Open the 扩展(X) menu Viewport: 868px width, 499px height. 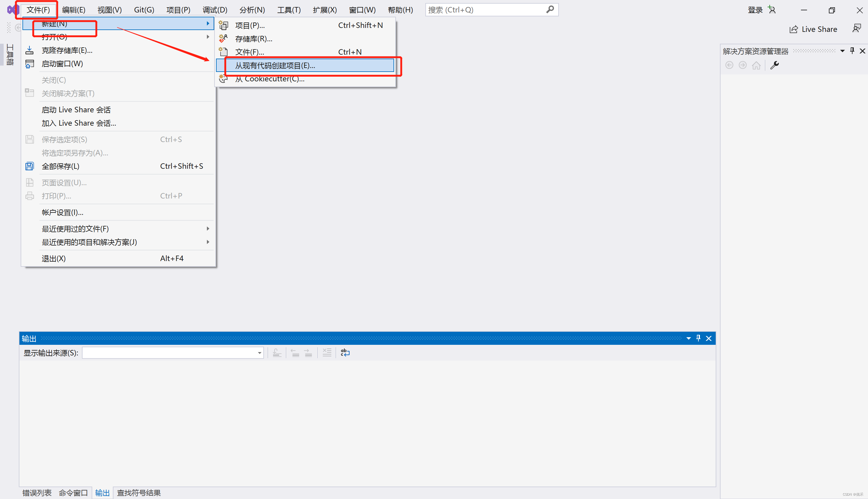(325, 10)
